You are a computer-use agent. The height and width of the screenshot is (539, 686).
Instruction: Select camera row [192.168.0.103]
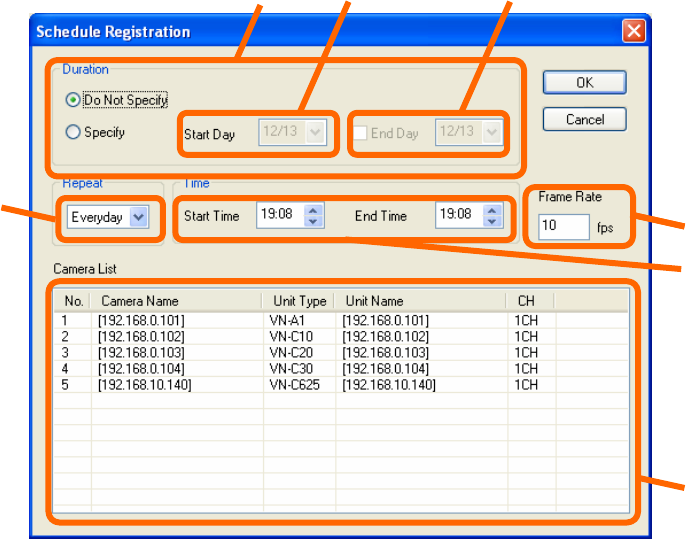point(341,353)
